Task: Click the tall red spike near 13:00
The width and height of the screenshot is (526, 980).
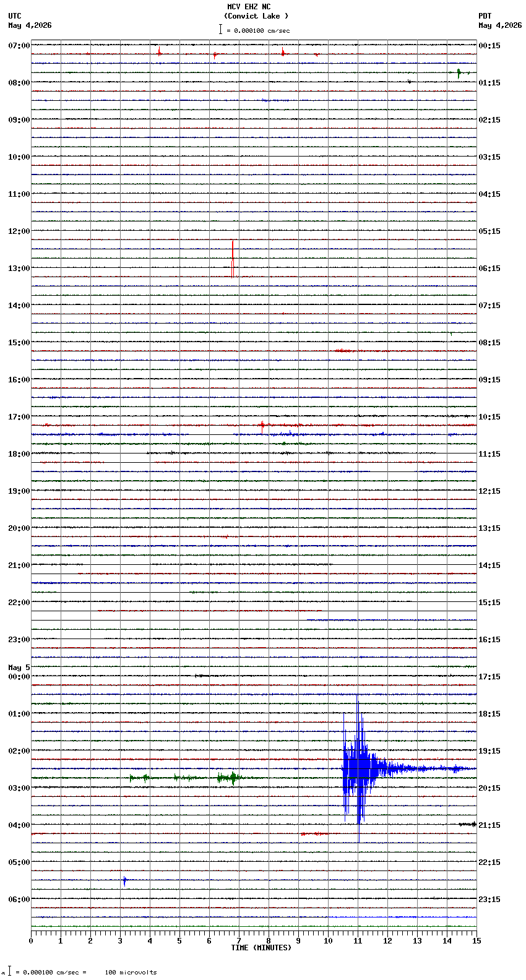Action: click(232, 259)
